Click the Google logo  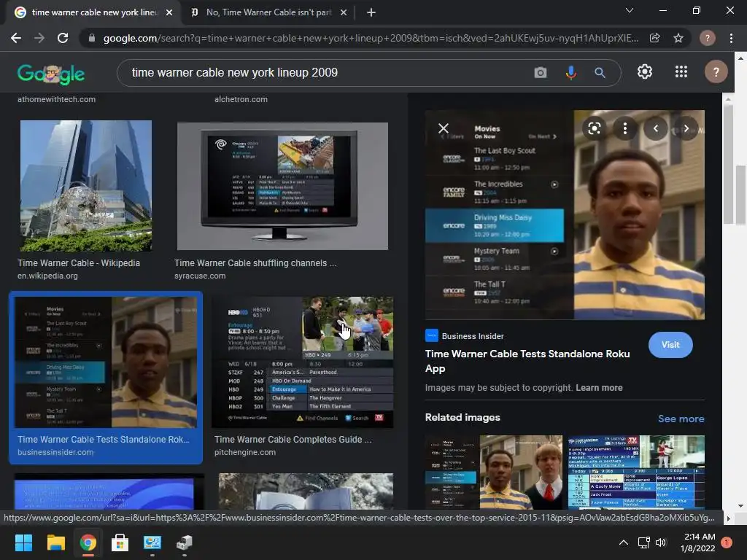(51, 74)
